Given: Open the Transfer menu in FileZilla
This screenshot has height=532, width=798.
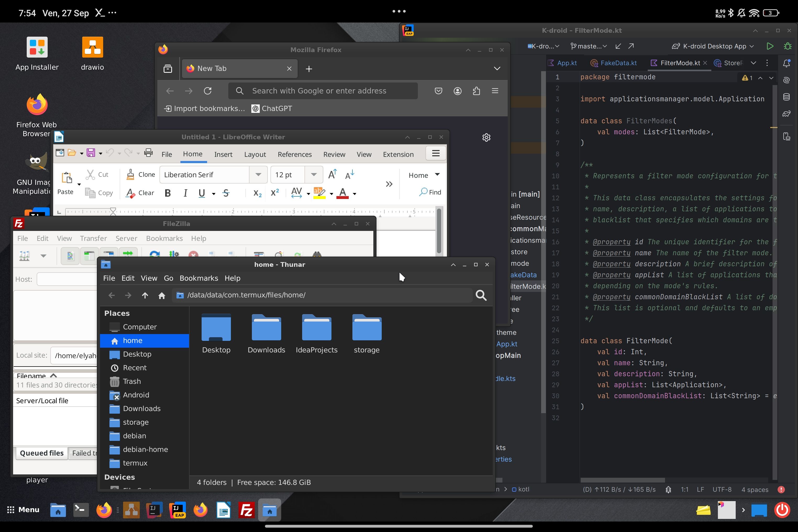Looking at the screenshot, I should coord(93,239).
